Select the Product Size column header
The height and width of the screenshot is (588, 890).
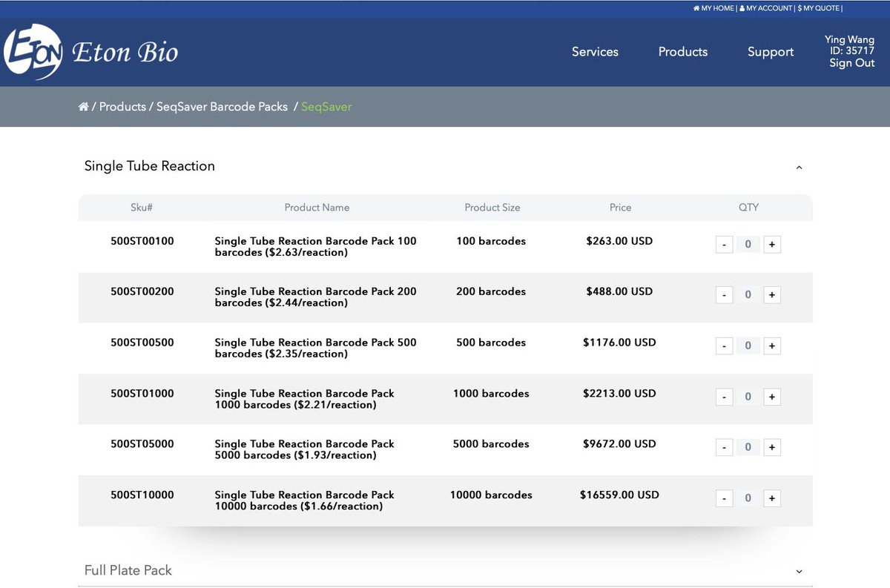pyautogui.click(x=492, y=208)
